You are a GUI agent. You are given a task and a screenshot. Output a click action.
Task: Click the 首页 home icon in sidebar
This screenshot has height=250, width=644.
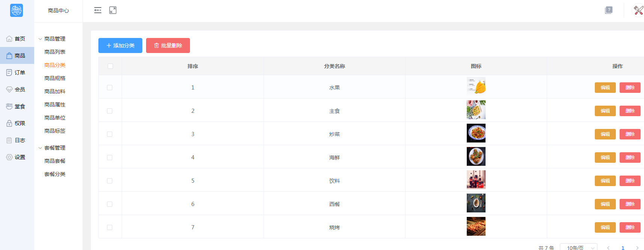9,39
